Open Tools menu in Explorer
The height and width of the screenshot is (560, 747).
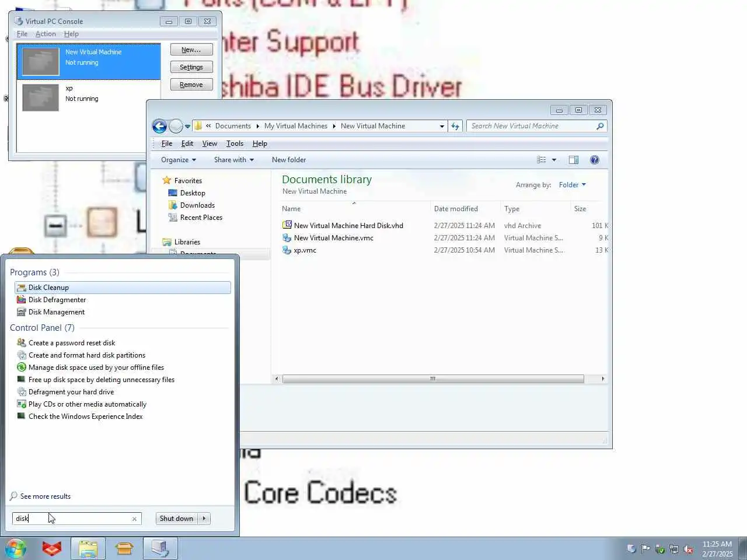235,143
